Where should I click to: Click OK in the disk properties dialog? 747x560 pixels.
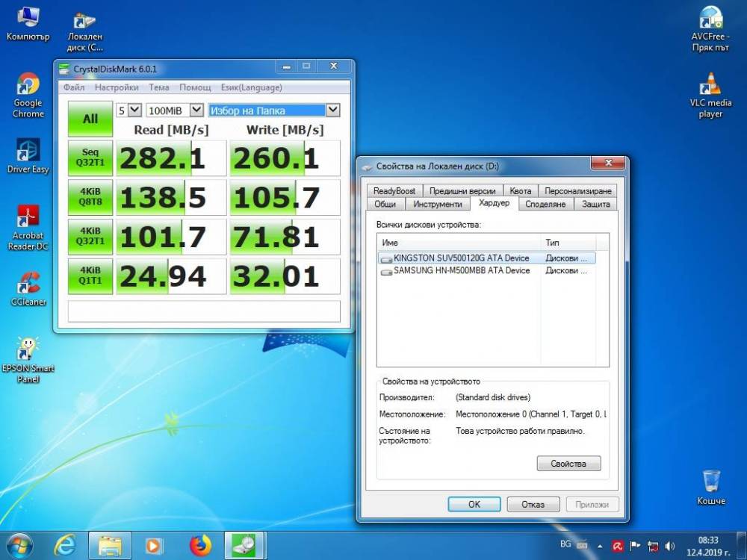tap(474, 504)
